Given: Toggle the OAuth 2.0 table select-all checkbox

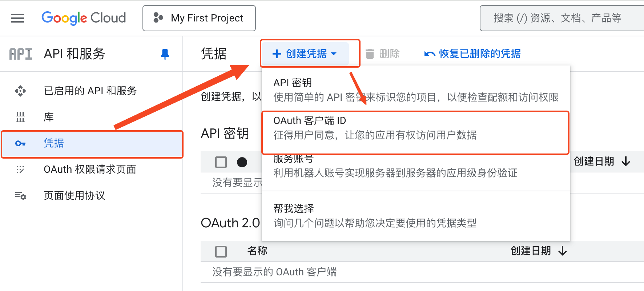Looking at the screenshot, I should (x=221, y=251).
